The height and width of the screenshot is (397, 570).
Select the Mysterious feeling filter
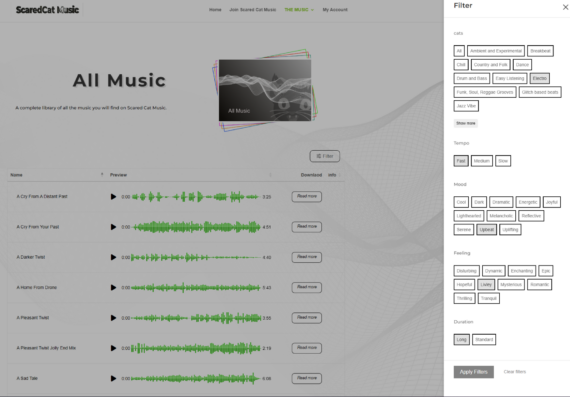click(511, 284)
